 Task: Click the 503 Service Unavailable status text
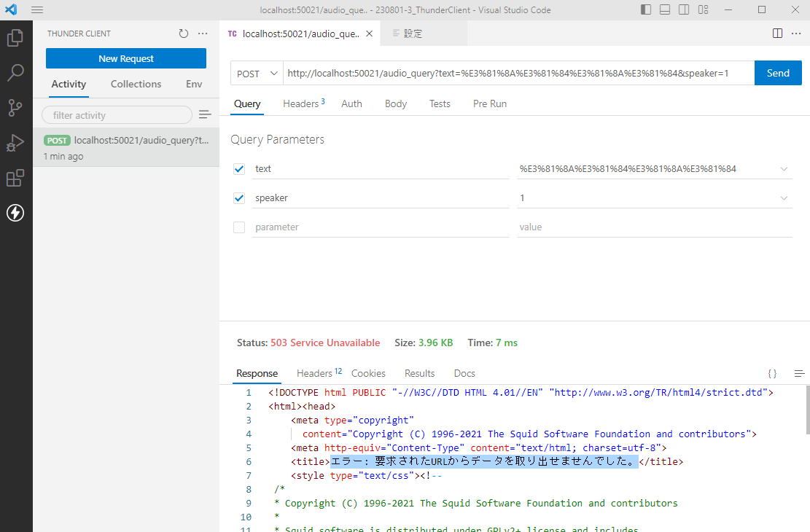pyautogui.click(x=325, y=343)
